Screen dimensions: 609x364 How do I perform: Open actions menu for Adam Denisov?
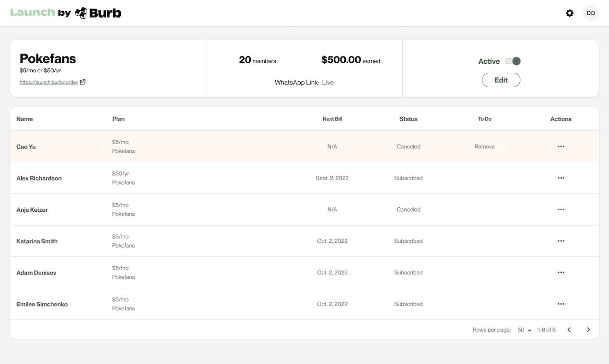tap(561, 273)
